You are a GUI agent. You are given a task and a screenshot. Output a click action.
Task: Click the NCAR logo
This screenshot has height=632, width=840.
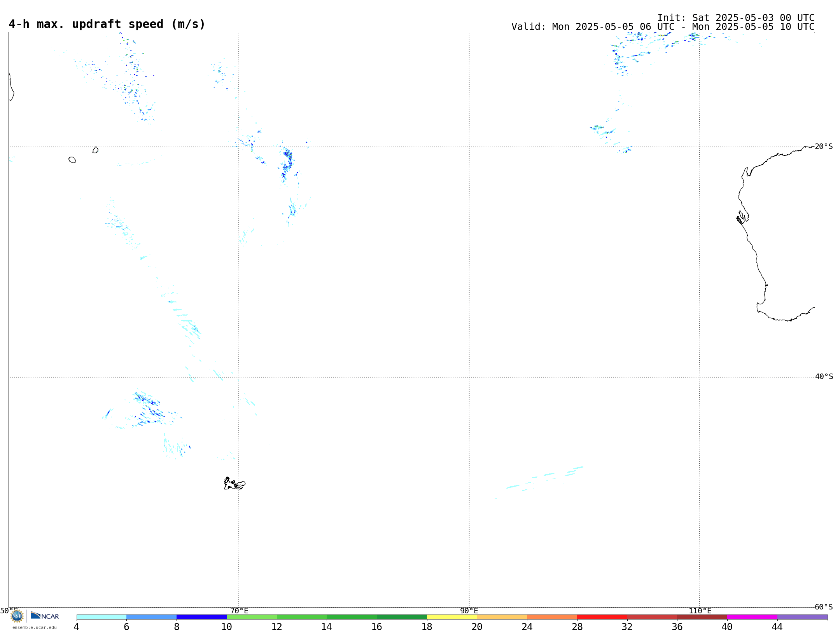pos(45,616)
